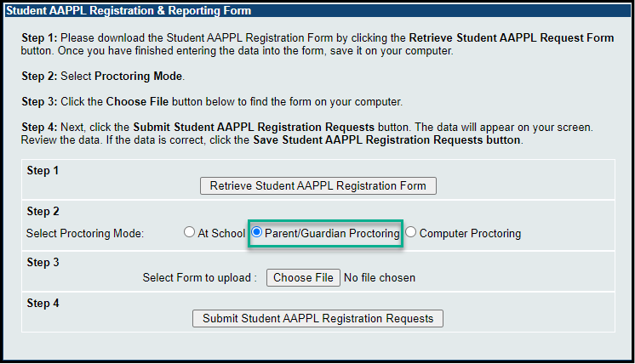
Task: Click the 'No file chosen' text
Action: [x=380, y=277]
